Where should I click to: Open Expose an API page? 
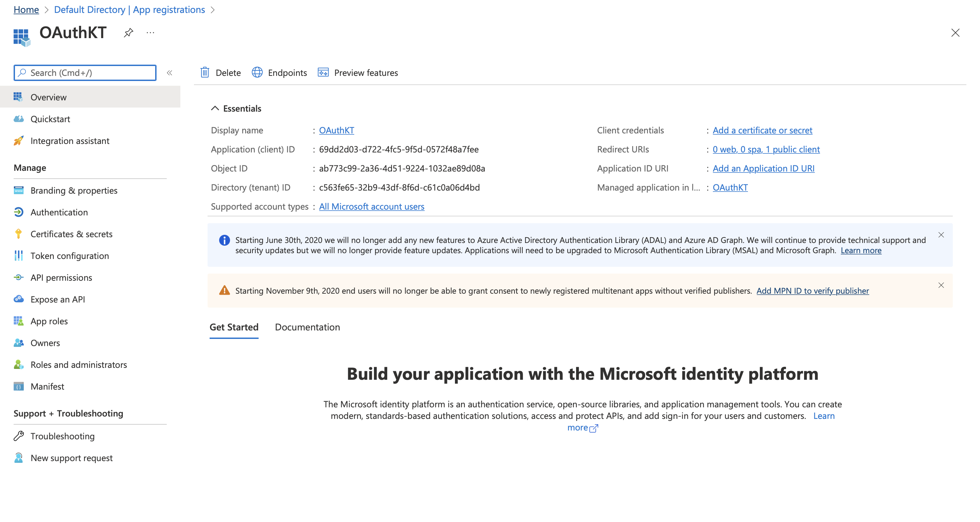(90, 299)
